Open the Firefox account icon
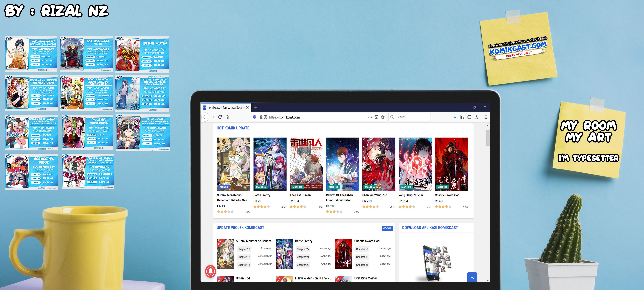Screen dimensions: 644x290 [x=477, y=117]
